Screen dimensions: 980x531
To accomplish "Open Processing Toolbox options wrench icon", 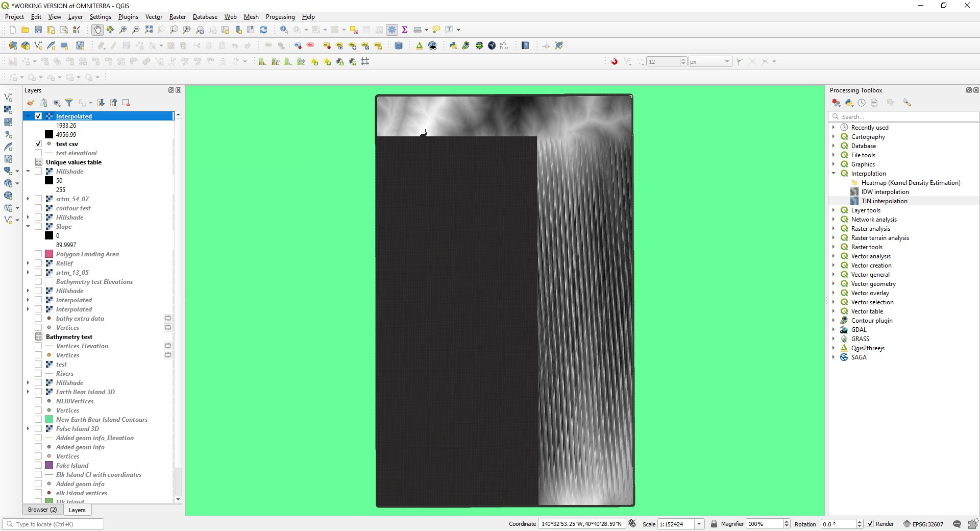I will pyautogui.click(x=907, y=103).
